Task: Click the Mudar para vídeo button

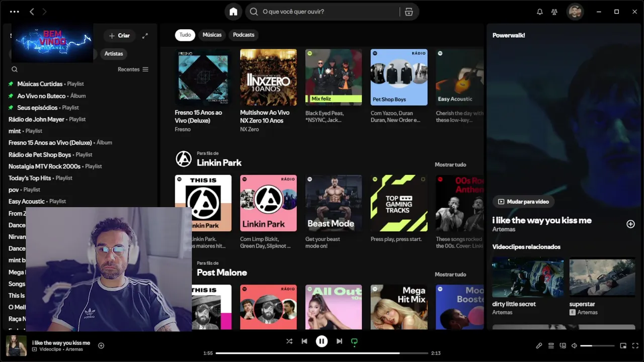Action: (523, 202)
